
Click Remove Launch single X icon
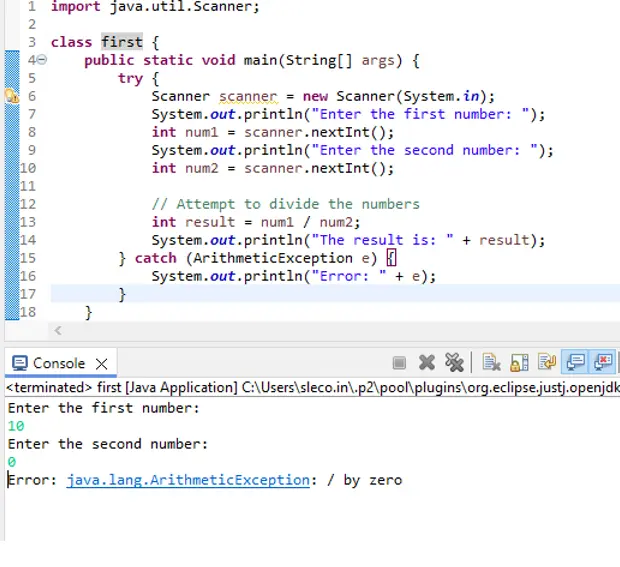(x=427, y=363)
